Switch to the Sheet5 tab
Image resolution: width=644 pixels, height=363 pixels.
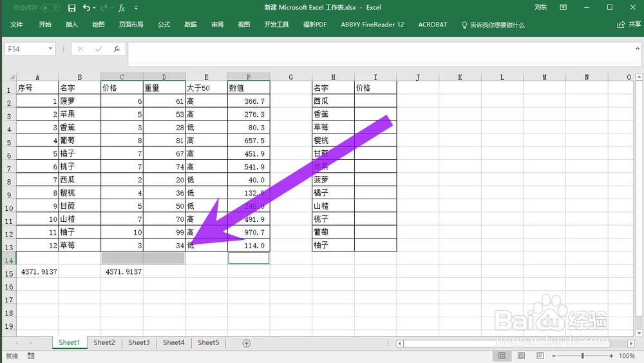[208, 342]
